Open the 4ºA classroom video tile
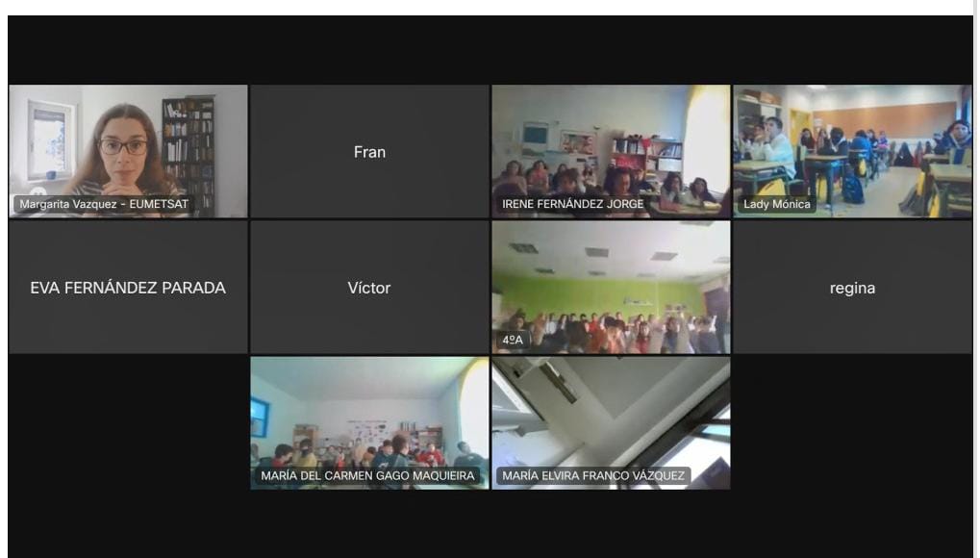 pyautogui.click(x=611, y=287)
